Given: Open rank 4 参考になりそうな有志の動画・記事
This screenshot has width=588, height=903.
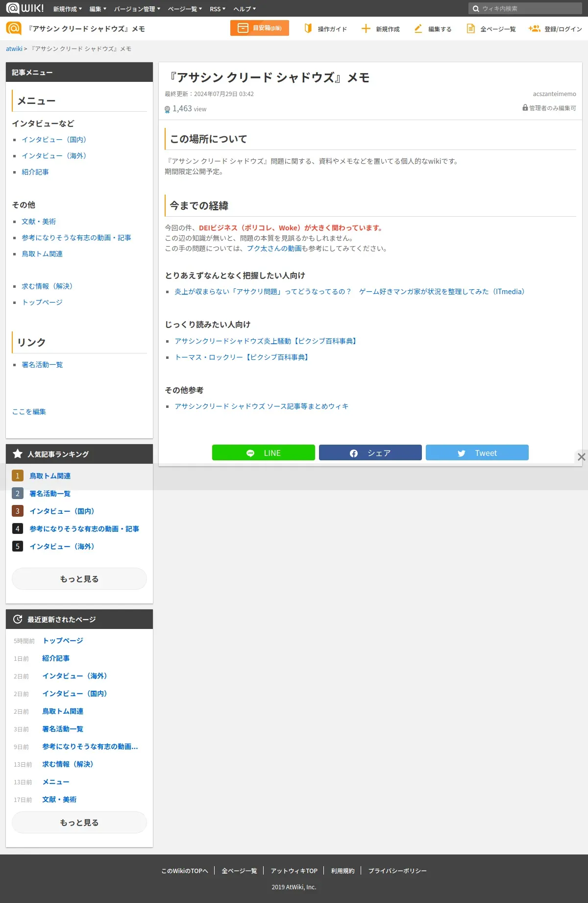Looking at the screenshot, I should 84,529.
